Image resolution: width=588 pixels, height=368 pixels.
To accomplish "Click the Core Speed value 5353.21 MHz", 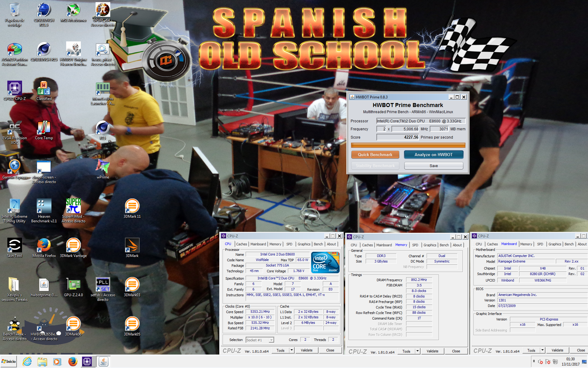I will coord(260,312).
